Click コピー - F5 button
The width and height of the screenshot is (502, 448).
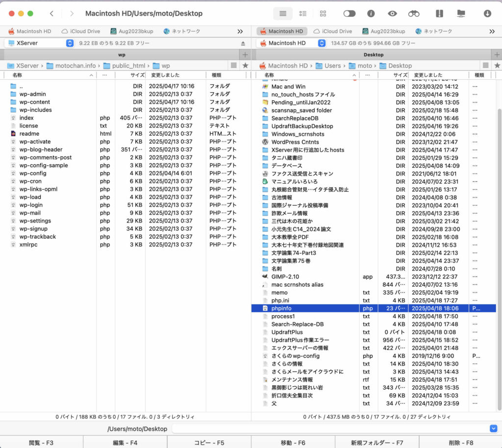pos(209,443)
